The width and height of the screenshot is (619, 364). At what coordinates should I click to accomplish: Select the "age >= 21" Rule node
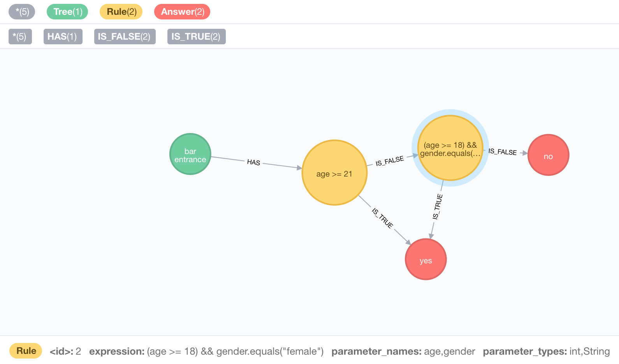(x=334, y=173)
